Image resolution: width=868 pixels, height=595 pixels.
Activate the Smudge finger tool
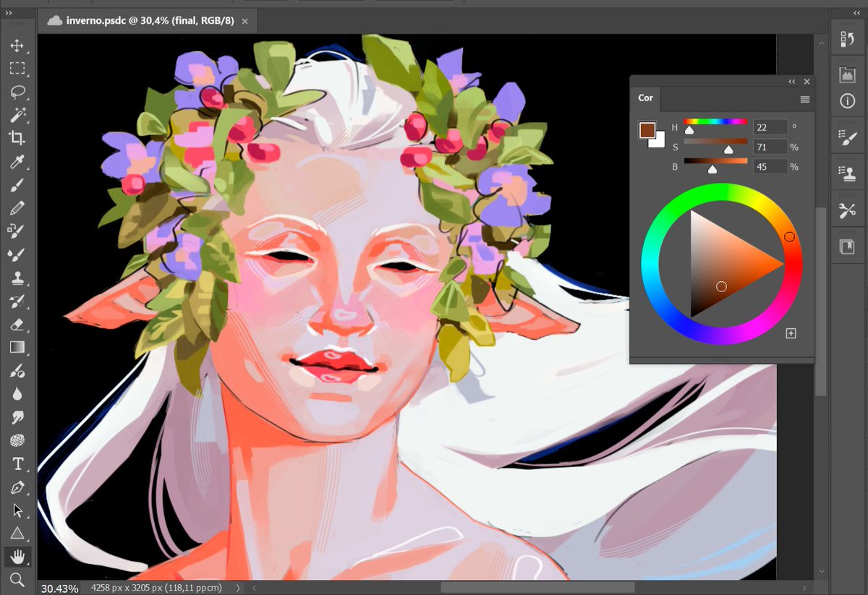[17, 417]
